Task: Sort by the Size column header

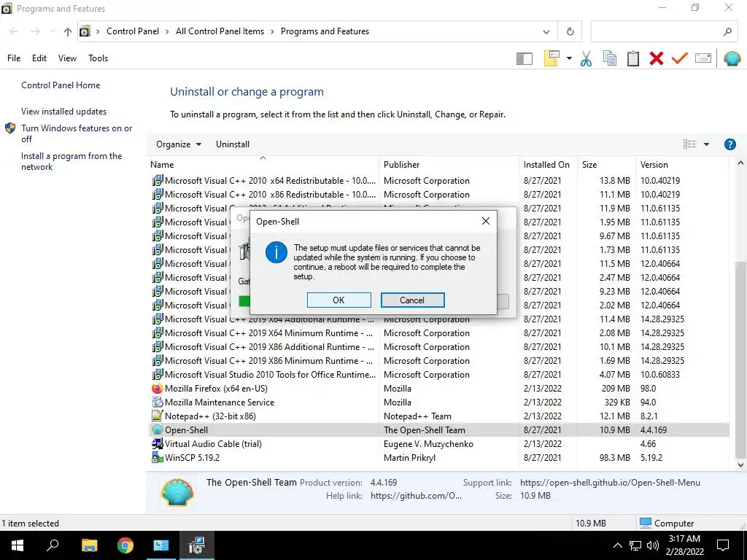Action: click(606, 165)
